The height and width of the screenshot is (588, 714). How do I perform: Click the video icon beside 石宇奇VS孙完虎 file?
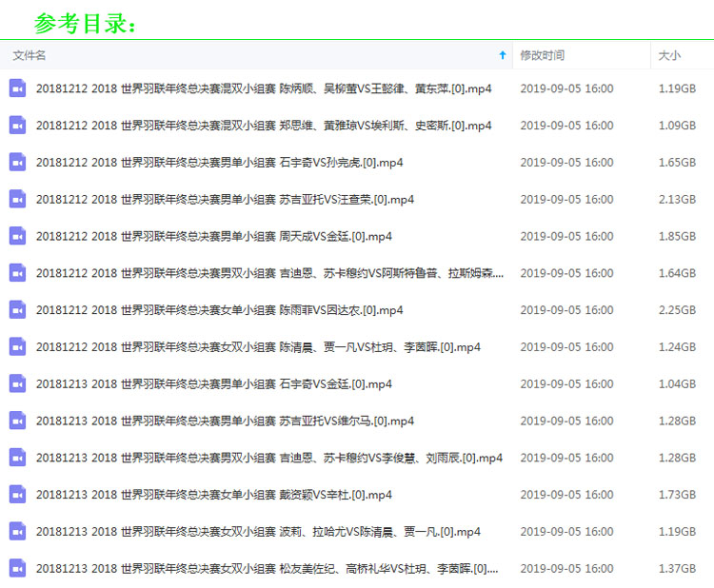[x=17, y=163]
